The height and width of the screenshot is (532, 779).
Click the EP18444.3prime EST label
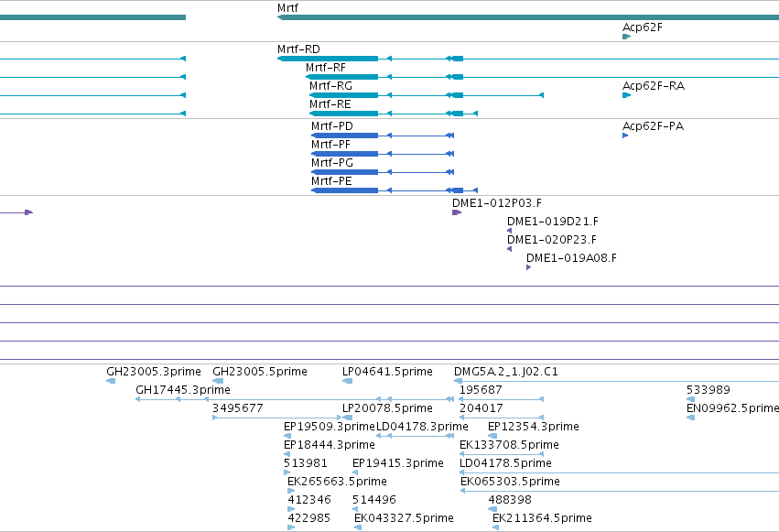point(330,445)
